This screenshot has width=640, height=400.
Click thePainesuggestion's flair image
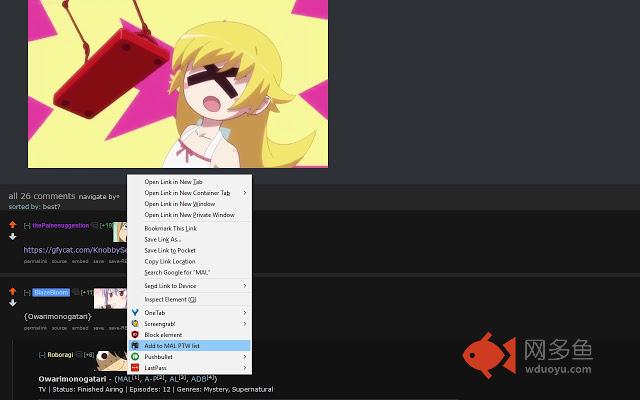tap(120, 232)
